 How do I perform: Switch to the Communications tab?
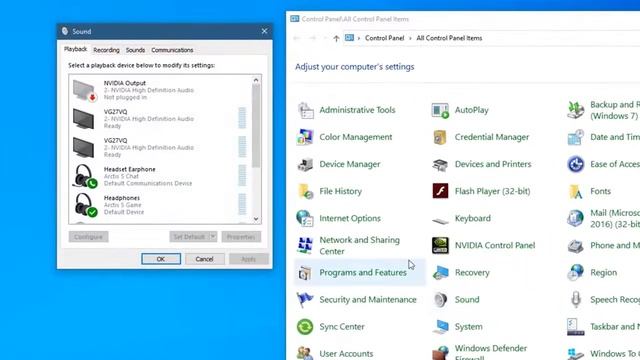[x=172, y=50]
